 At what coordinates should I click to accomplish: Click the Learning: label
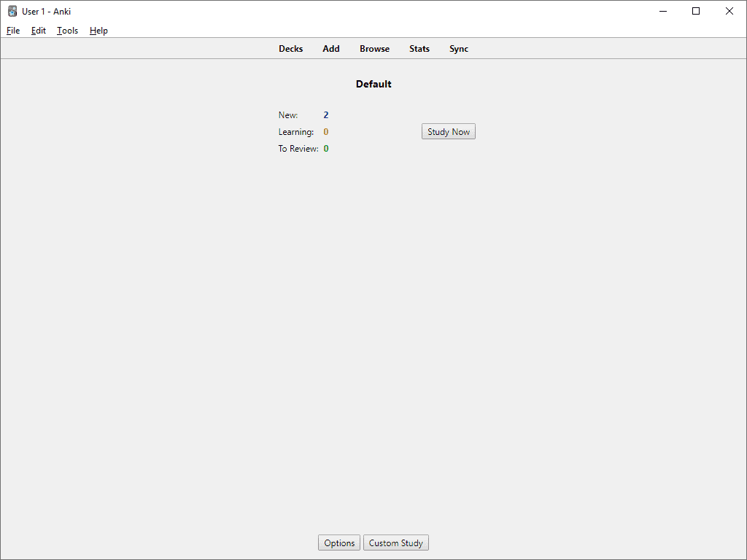pyautogui.click(x=296, y=132)
